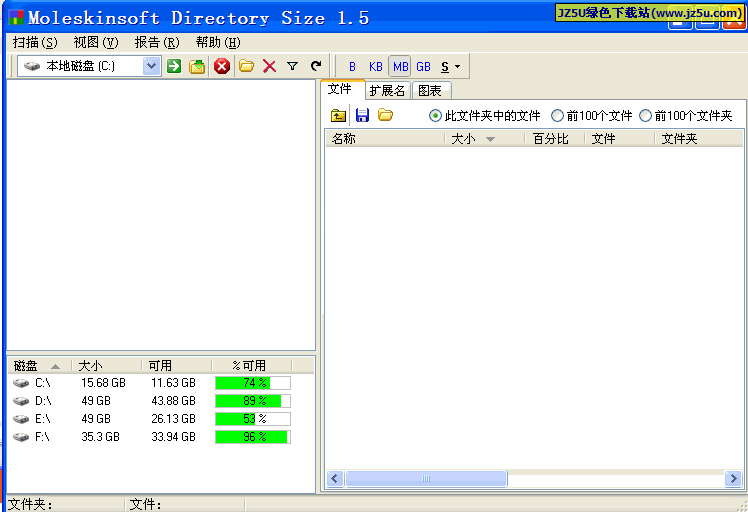The height and width of the screenshot is (512, 748).
Task: Switch to the 图表 tab
Action: [430, 91]
